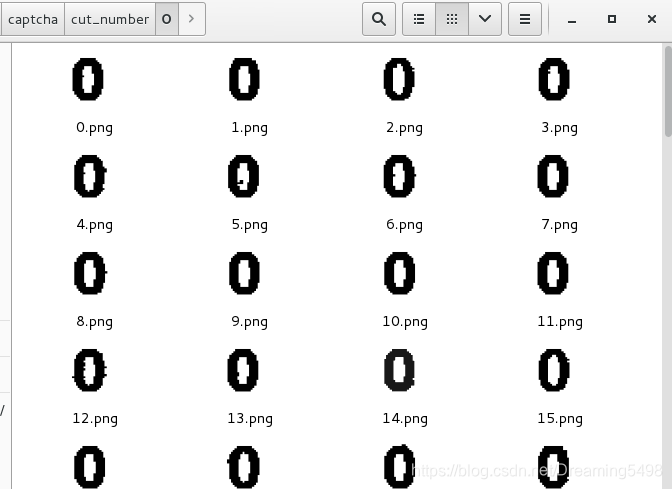This screenshot has width=672, height=489.
Task: Select the 6.png thumbnail
Action: [x=399, y=176]
